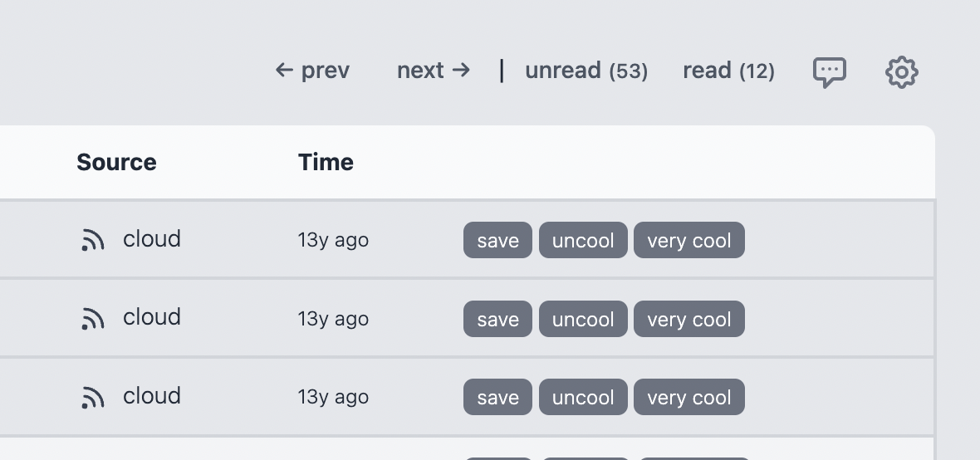Screen dimensions: 980x460
Task: Click the RSS feed icon in second row
Action: 92,319
